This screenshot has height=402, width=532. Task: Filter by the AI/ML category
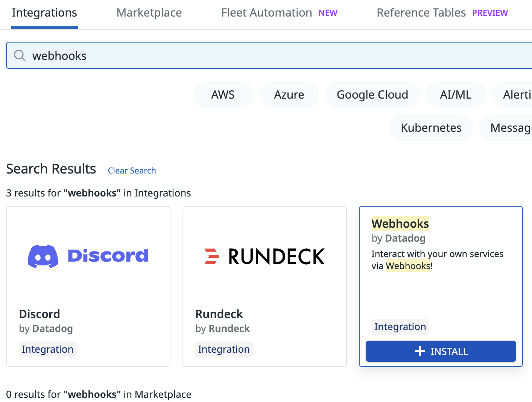click(x=456, y=94)
